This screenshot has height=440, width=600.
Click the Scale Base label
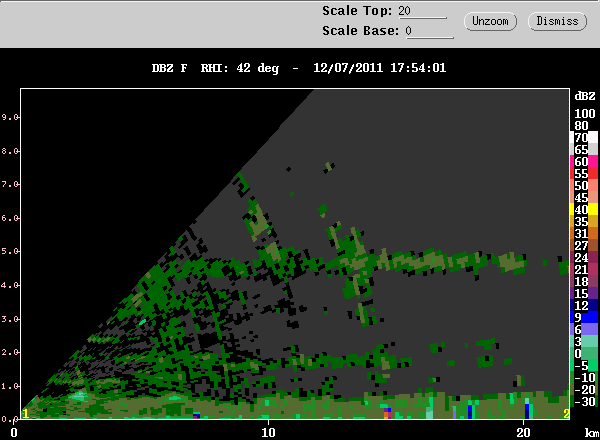[360, 31]
